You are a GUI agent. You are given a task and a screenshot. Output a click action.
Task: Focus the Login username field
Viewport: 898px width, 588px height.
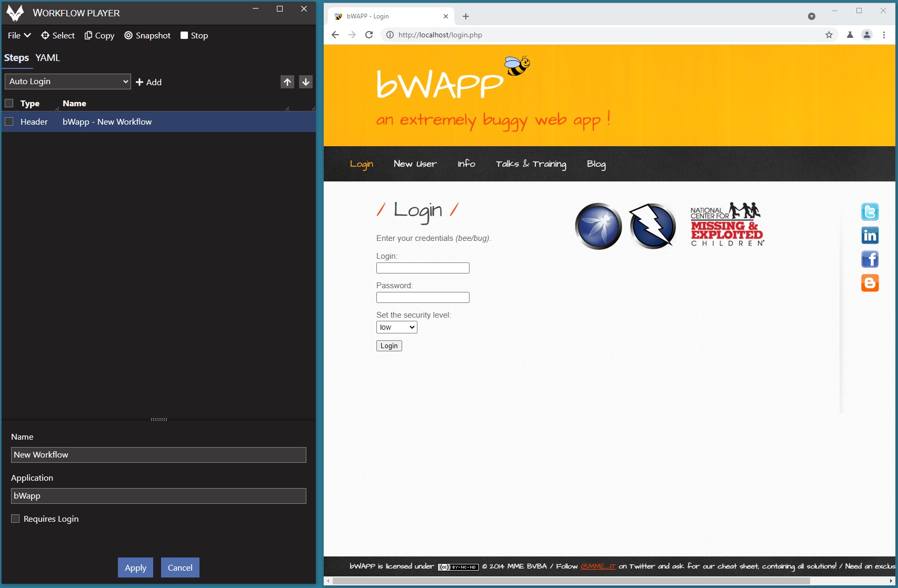(x=423, y=268)
